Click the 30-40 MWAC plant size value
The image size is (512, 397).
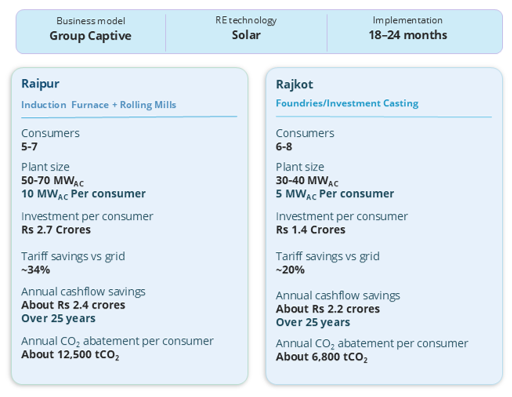point(307,181)
